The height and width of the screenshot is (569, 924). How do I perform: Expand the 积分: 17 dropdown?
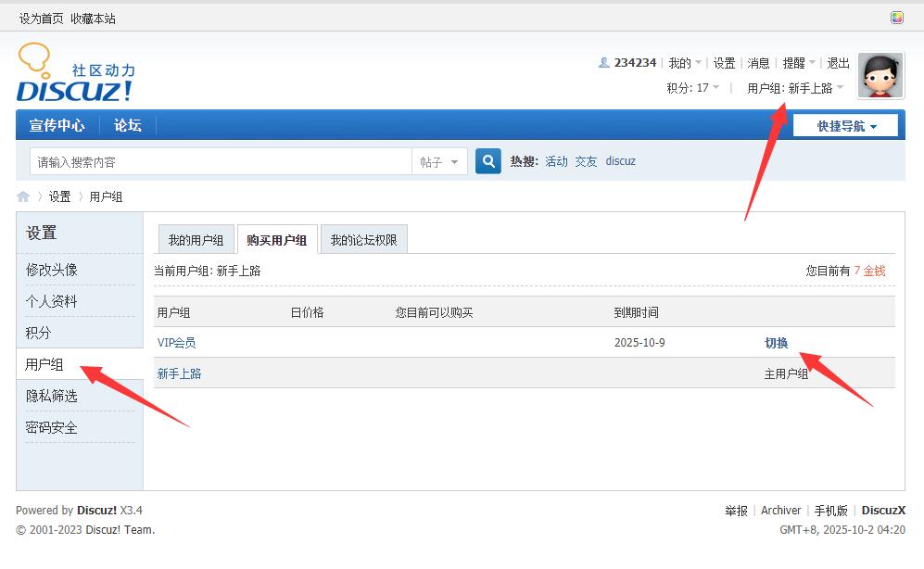[x=692, y=88]
